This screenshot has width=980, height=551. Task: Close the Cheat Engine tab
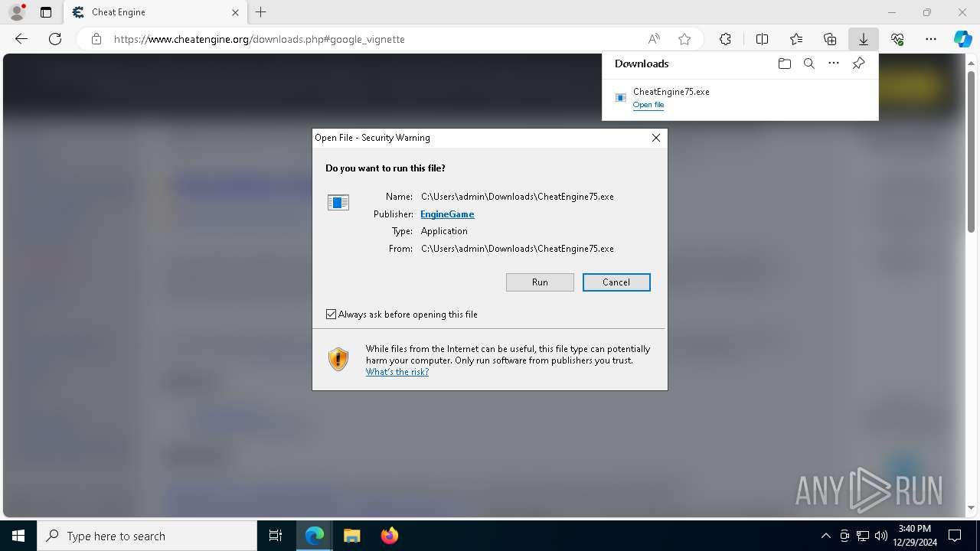tap(235, 12)
